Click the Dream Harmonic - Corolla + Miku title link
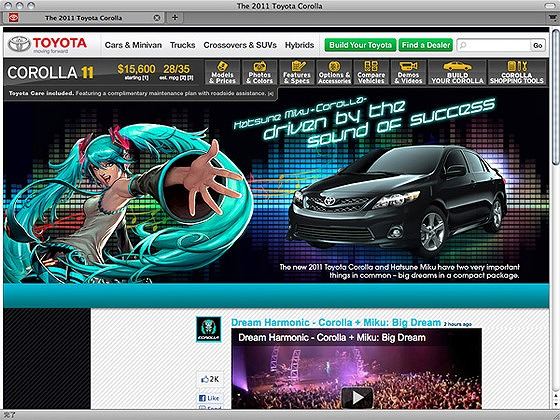Screen dimensions: 560x420 [x=336, y=322]
